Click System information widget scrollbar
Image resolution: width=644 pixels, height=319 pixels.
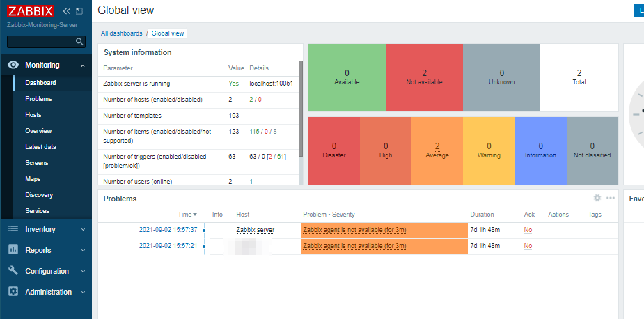[x=300, y=109]
